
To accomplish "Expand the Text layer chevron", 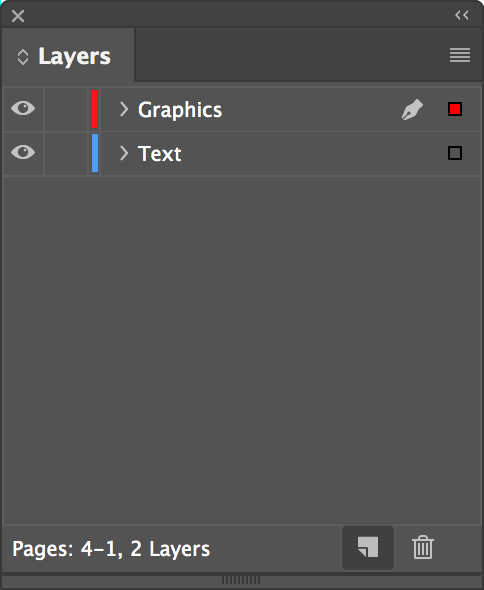I will click(124, 153).
